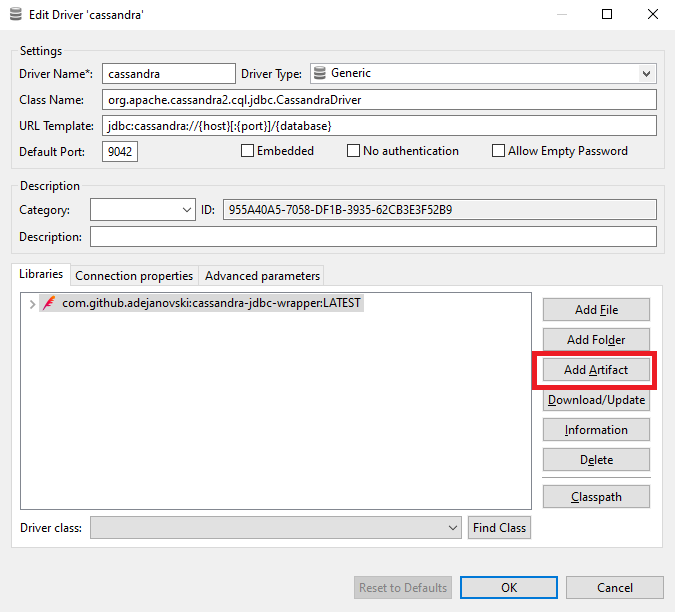This screenshot has height=612, width=675.
Task: Click the Add File button
Action: click(596, 310)
